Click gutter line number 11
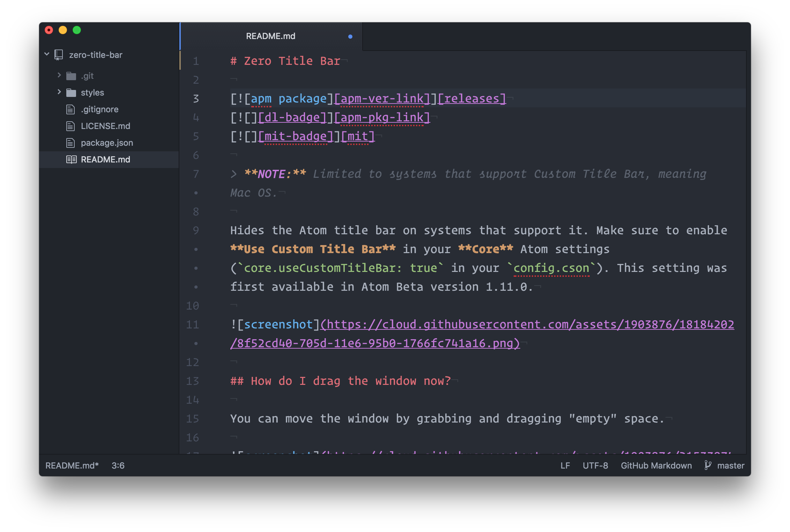 [193, 325]
